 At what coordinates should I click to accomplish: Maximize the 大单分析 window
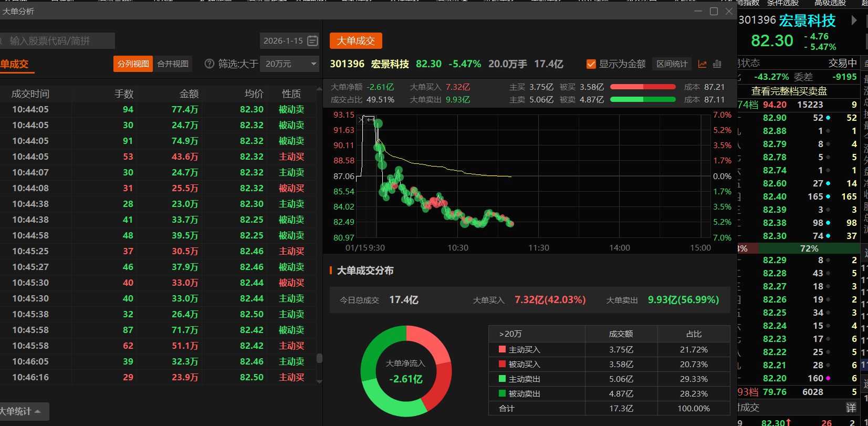[x=714, y=11]
